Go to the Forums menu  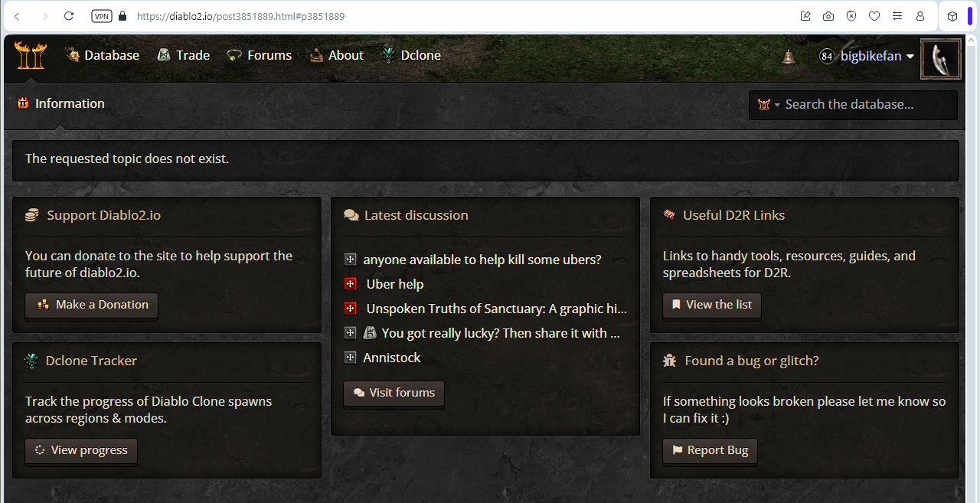[260, 55]
